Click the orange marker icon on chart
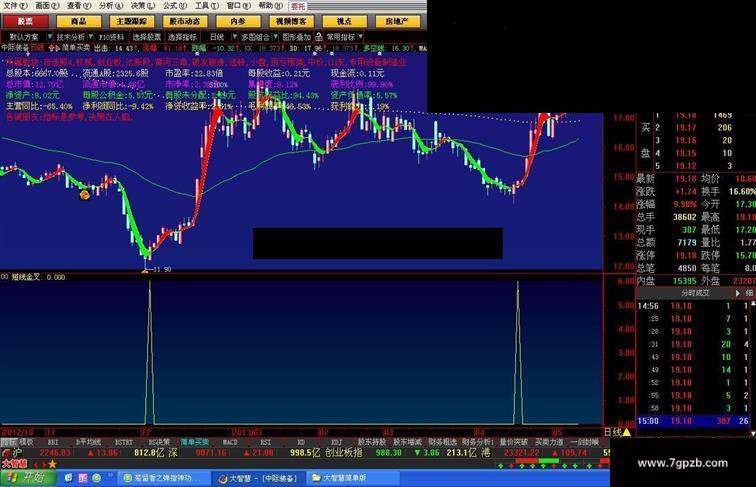 [x=84, y=195]
